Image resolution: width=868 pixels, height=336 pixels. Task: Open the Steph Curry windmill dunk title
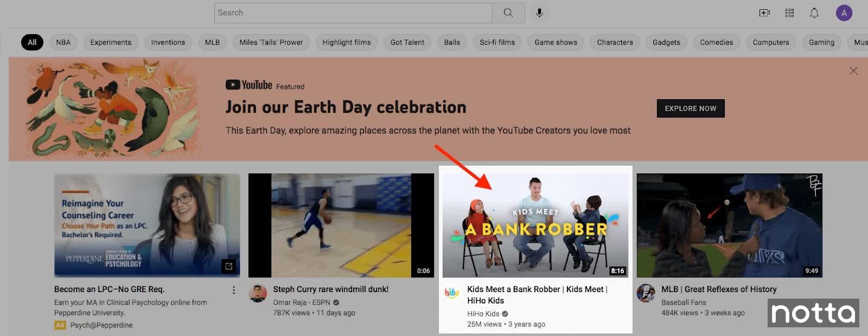pos(330,289)
